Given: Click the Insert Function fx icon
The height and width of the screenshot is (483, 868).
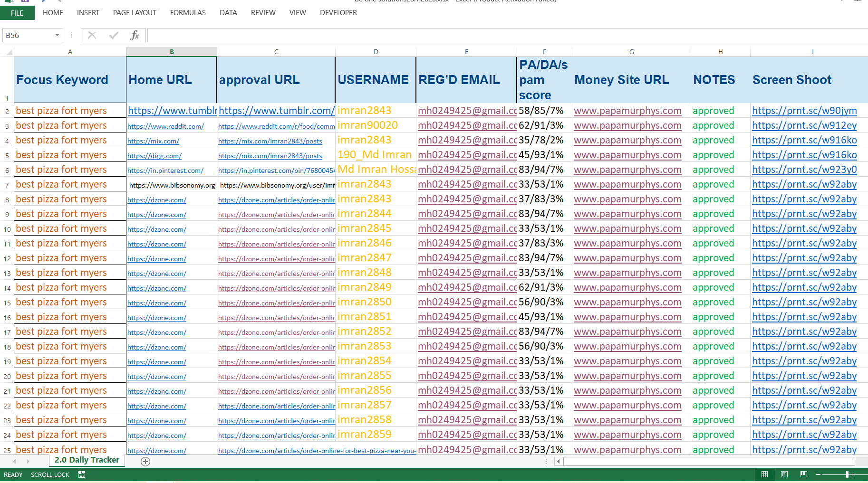Looking at the screenshot, I should (x=135, y=35).
